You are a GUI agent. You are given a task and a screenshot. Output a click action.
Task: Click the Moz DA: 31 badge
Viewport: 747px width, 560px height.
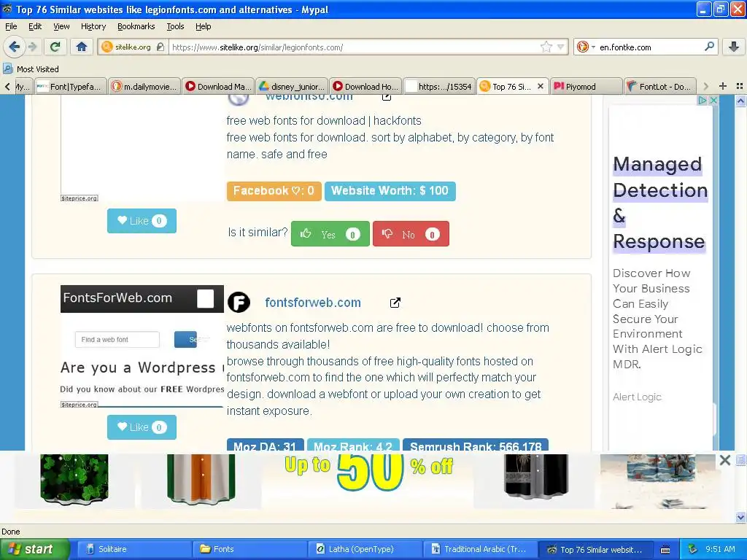[265, 445]
